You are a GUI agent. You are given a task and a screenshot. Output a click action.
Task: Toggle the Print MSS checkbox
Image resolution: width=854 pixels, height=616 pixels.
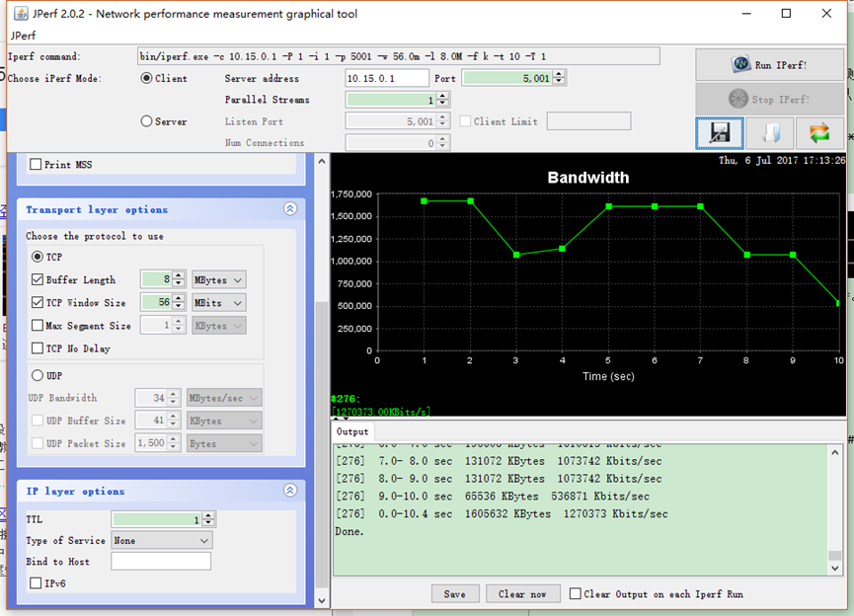tap(36, 164)
